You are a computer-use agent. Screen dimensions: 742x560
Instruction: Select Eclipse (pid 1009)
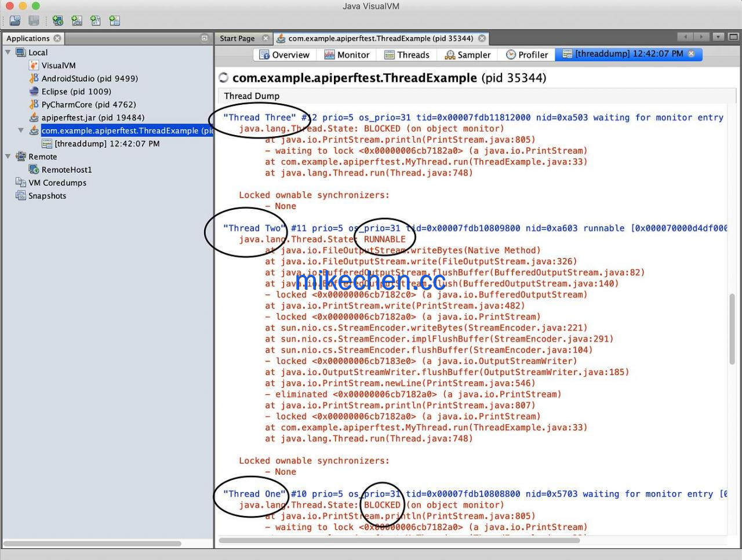[77, 92]
